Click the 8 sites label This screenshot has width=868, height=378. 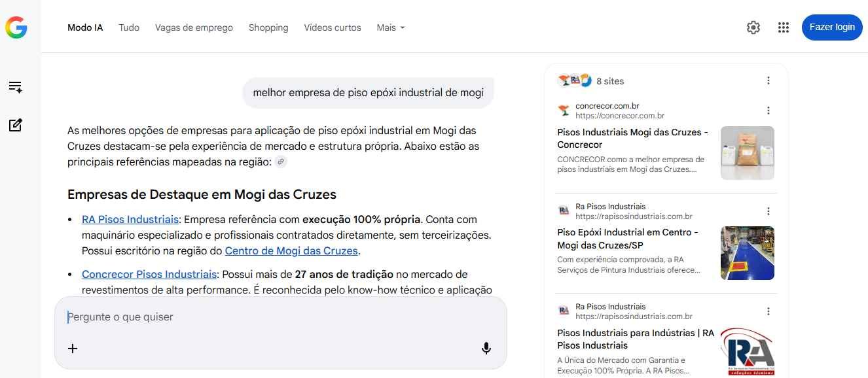(610, 81)
